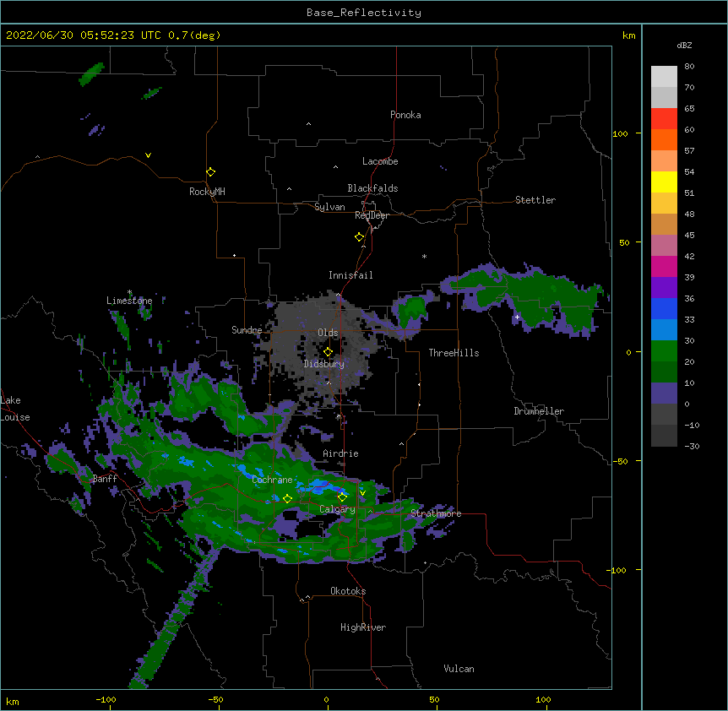Select the Strathmore label
The width and height of the screenshot is (728, 711).
click(x=436, y=513)
